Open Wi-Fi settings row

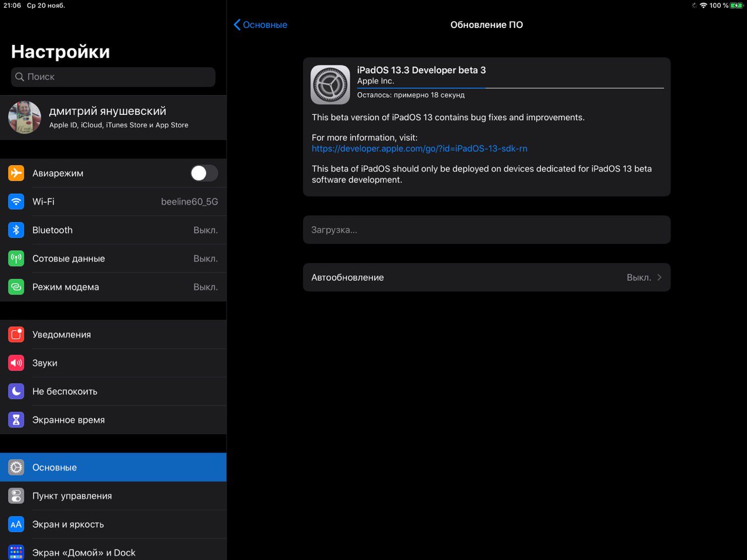(x=113, y=202)
